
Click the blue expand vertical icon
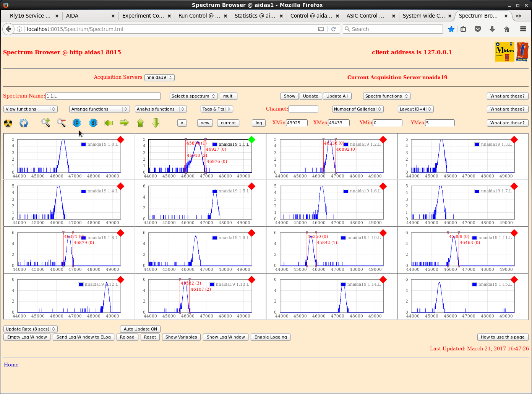[93, 123]
